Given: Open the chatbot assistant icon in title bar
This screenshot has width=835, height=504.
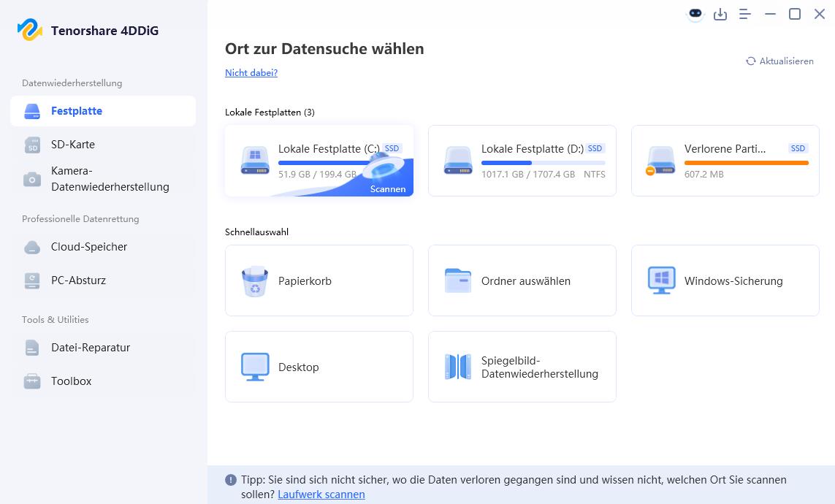Looking at the screenshot, I should click(x=695, y=15).
